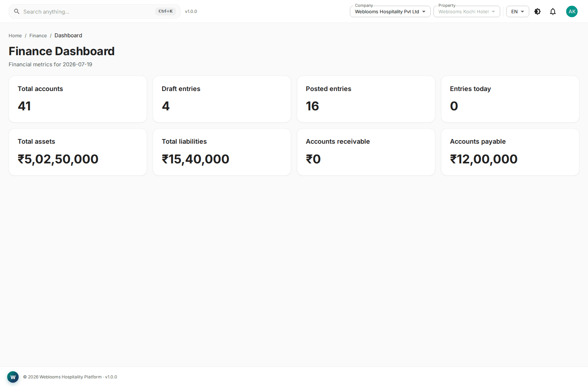588x387 pixels.
Task: Select the Accounts receivable value ₹0
Action: coord(313,159)
